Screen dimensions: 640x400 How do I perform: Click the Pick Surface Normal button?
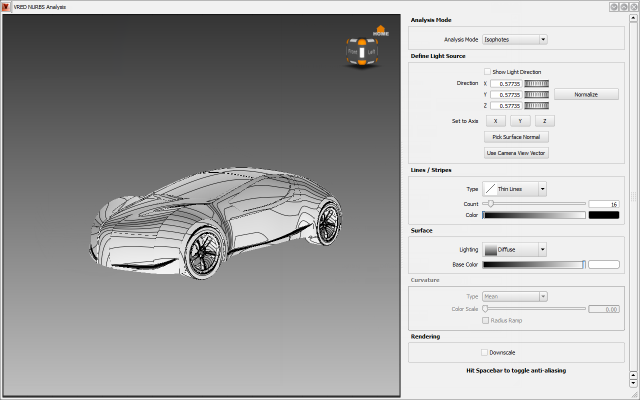(516, 136)
